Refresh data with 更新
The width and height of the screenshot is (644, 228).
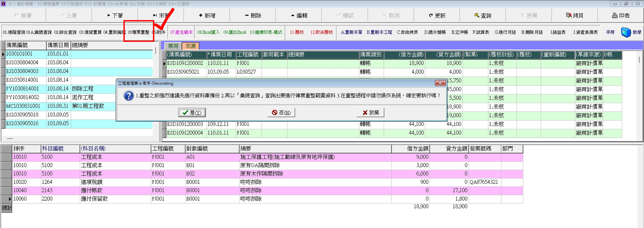[x=437, y=16]
